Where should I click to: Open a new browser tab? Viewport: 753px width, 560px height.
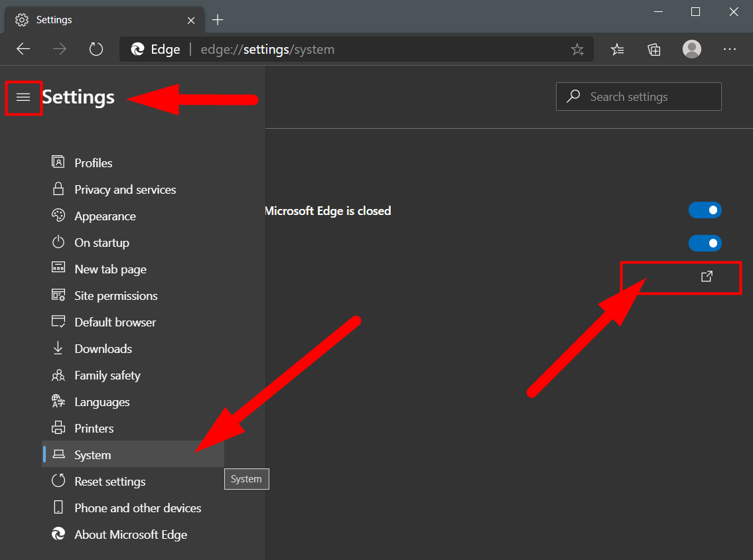point(218,20)
